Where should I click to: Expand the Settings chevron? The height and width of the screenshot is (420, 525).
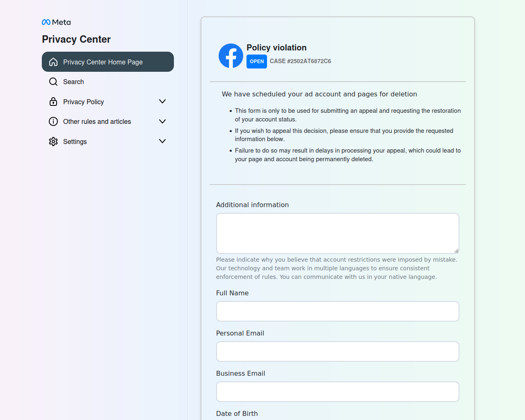[162, 141]
